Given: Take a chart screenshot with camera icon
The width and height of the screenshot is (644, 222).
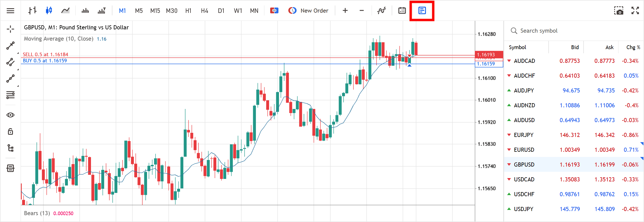Looking at the screenshot, I should point(619,11).
